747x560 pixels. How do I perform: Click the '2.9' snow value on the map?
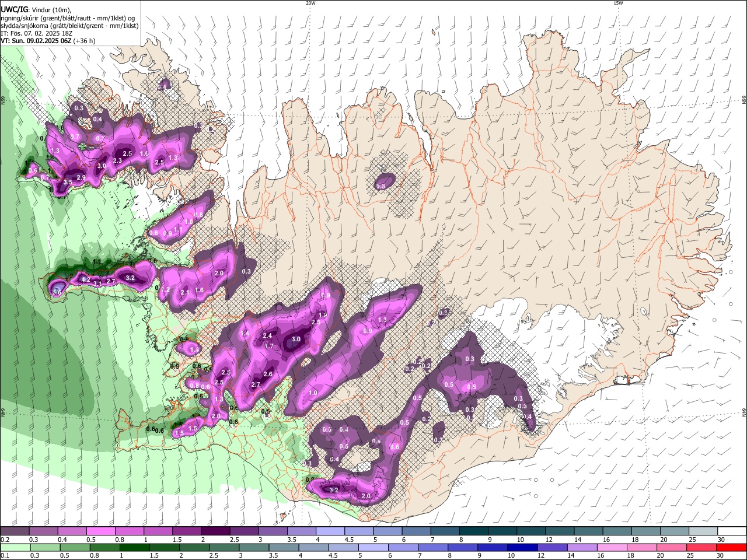[81, 177]
